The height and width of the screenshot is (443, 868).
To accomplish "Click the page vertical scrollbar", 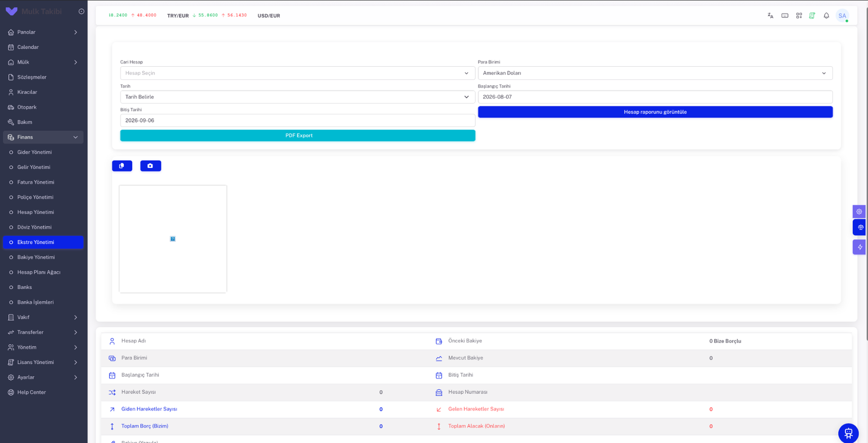I will point(866,174).
